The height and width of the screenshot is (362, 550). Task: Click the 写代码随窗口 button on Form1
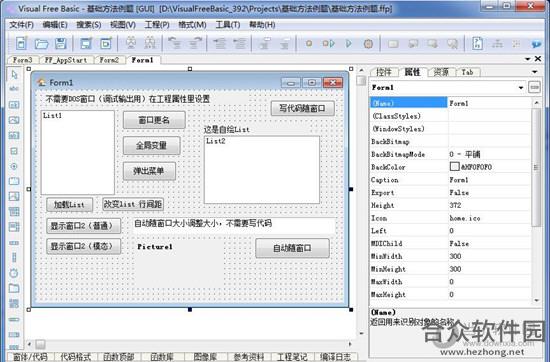click(302, 108)
